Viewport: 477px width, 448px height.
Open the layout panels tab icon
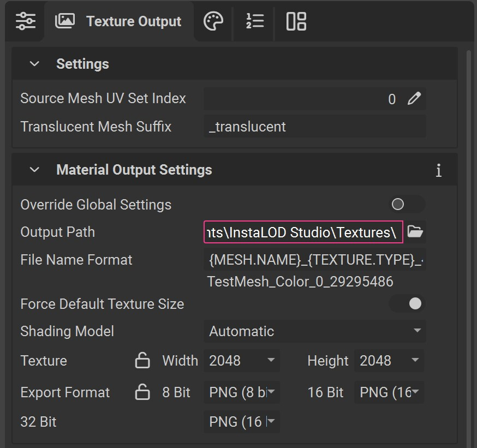point(296,21)
